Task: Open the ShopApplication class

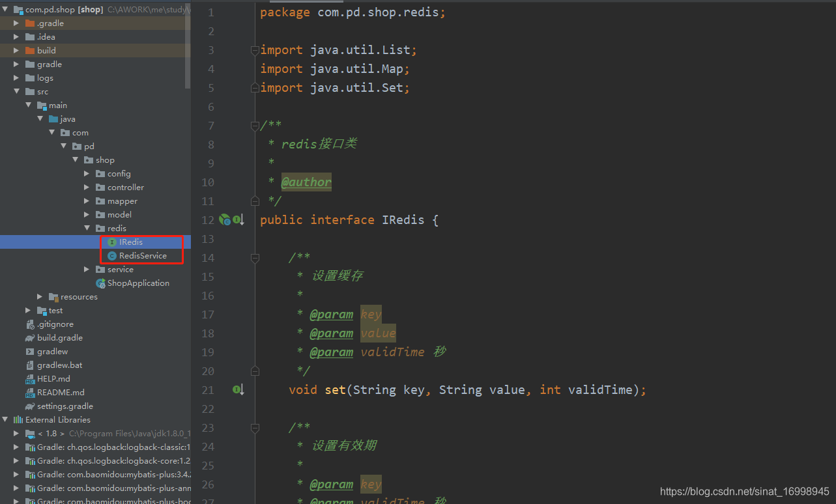Action: pyautogui.click(x=137, y=283)
